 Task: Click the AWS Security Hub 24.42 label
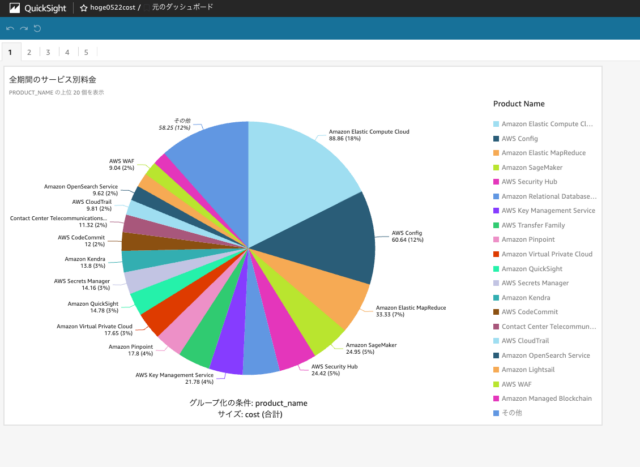coord(334,370)
